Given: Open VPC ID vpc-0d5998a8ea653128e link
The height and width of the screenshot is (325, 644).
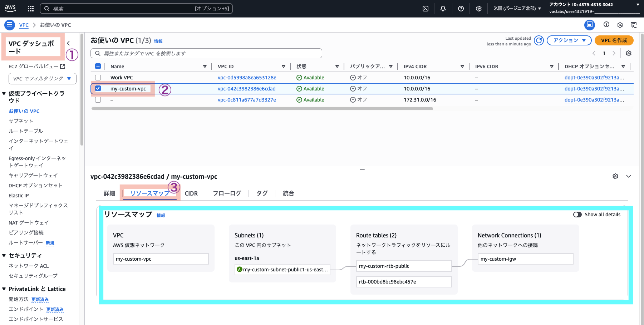Looking at the screenshot, I should [247, 78].
